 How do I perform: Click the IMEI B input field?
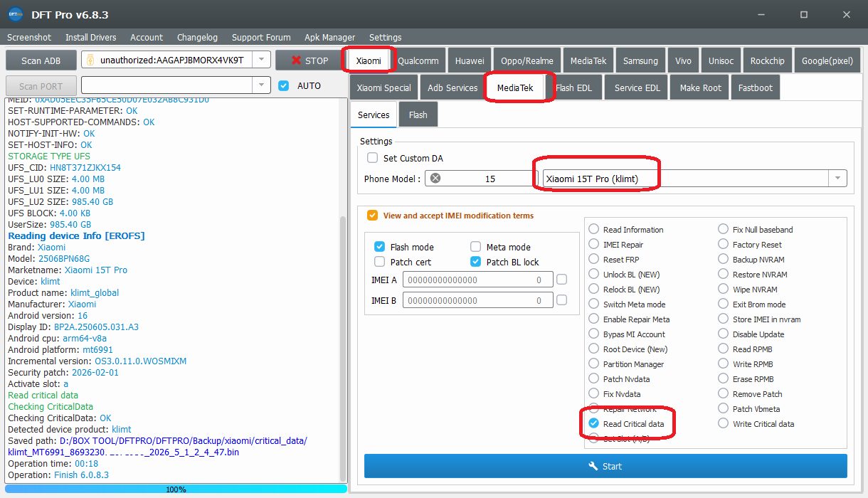pos(477,300)
